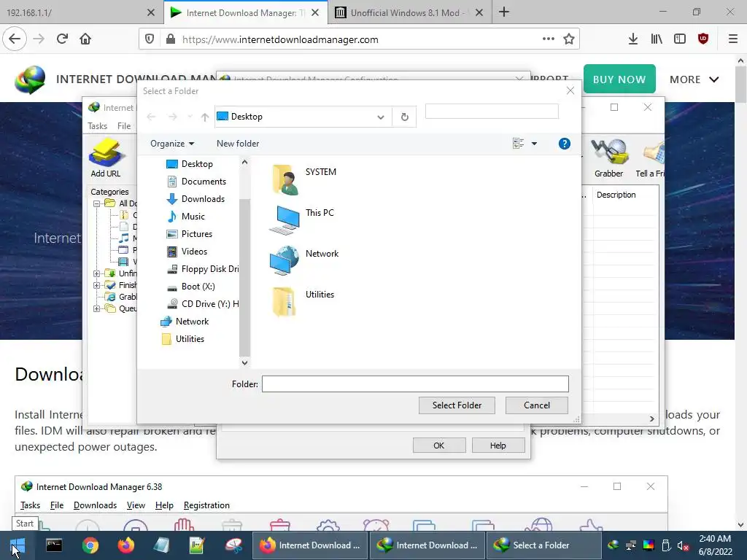
Task: Select Boot (X:) drive in navigation pane
Action: click(190, 287)
